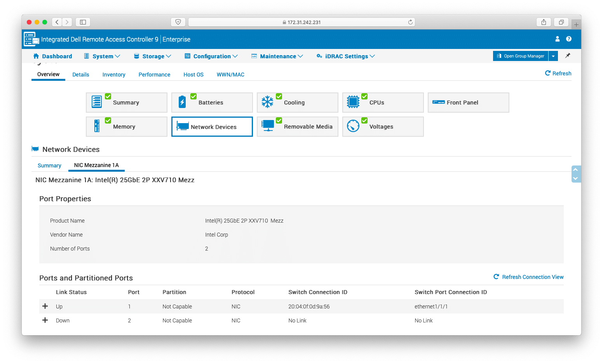Screen dimensions: 603x364
Task: Click the Switch Port Connection ID header
Action: tap(451, 292)
